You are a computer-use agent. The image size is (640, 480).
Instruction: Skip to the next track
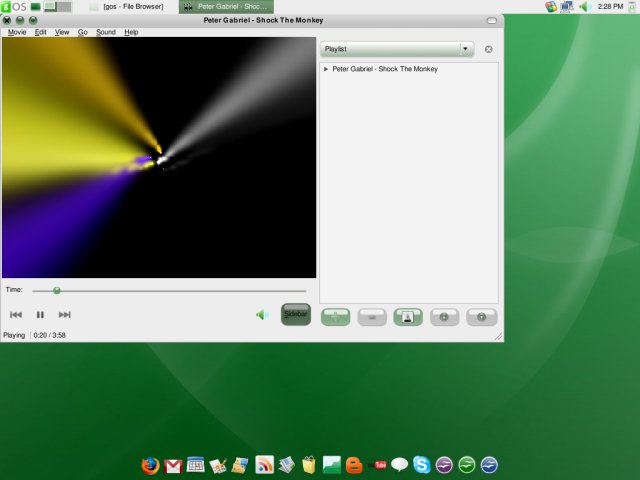click(x=64, y=315)
